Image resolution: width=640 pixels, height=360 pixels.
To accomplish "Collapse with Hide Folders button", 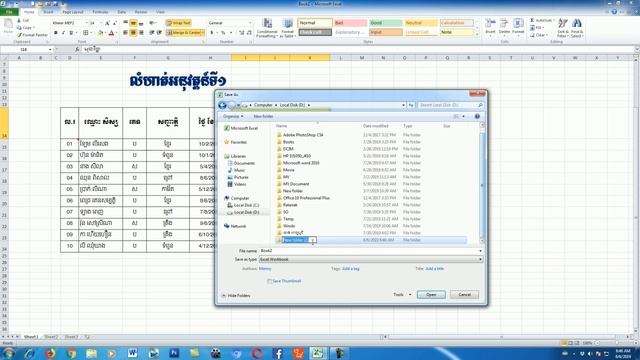I will (x=236, y=296).
